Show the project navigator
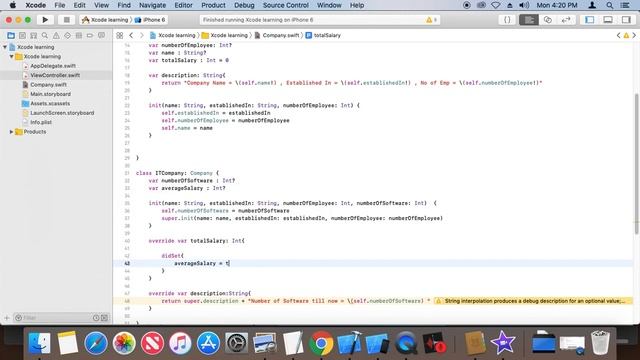The width and height of the screenshot is (640, 360). (x=11, y=36)
